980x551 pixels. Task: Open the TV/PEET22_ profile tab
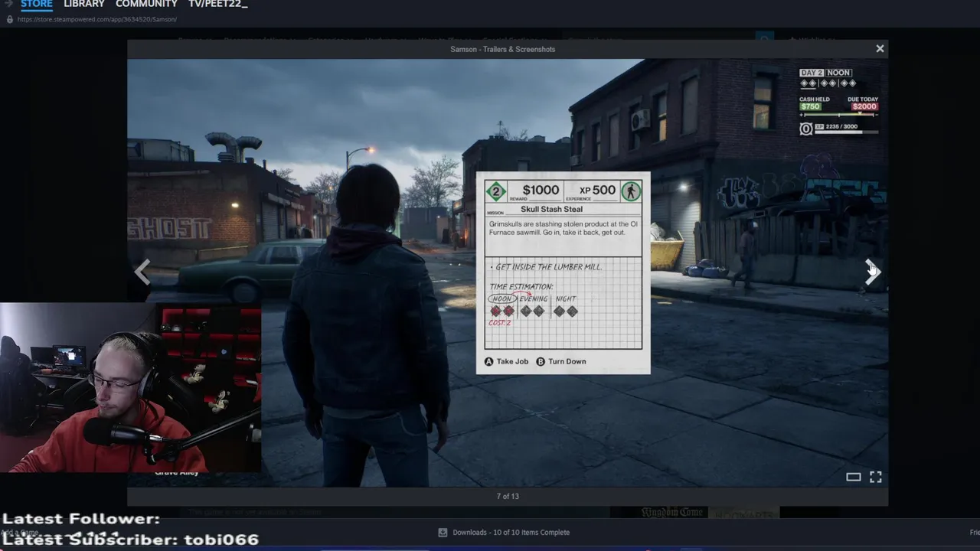click(218, 5)
